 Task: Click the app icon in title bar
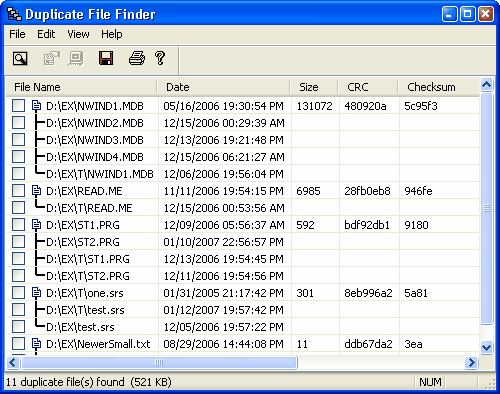click(x=14, y=14)
